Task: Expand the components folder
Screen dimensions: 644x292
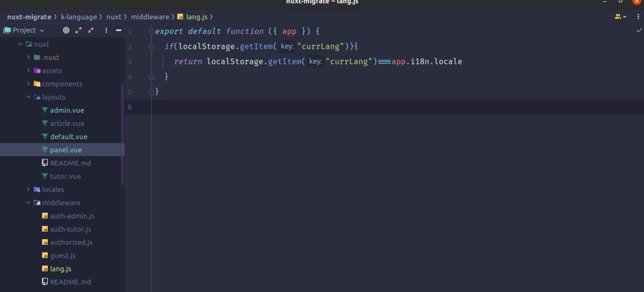Action: [28, 84]
